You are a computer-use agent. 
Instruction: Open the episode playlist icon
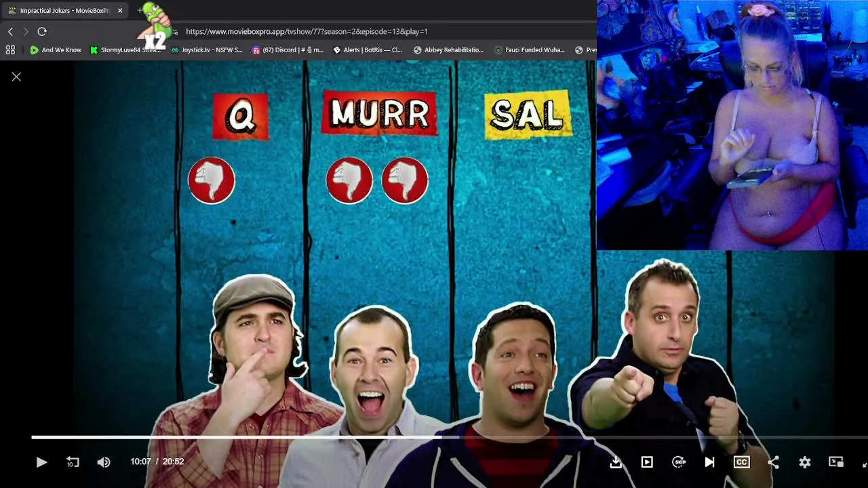click(x=647, y=462)
